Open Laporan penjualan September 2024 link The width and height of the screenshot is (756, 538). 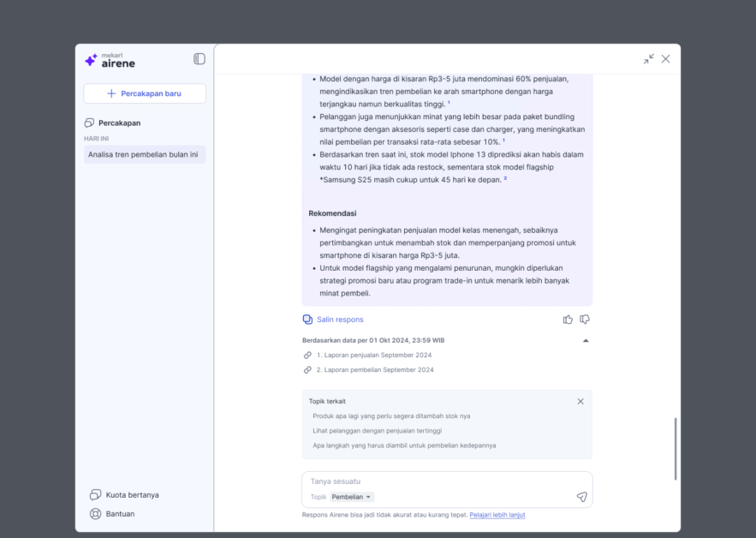[x=373, y=356]
